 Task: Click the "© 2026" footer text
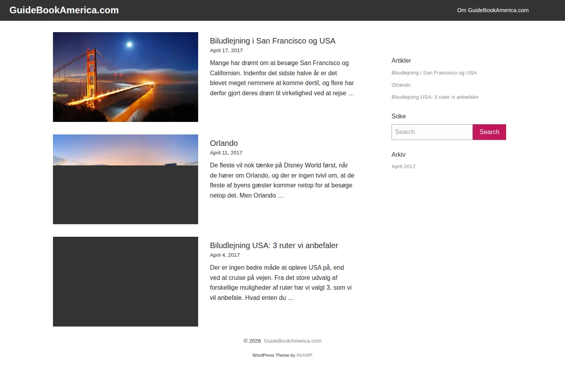tap(252, 341)
